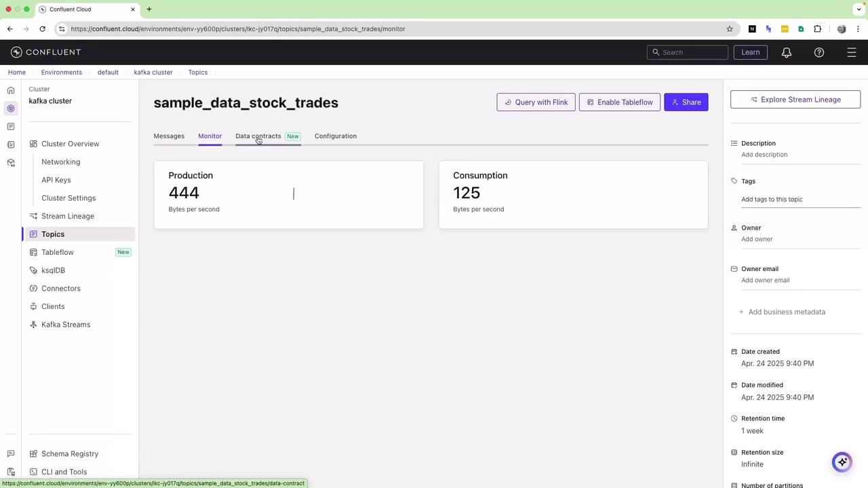Click the Query with Flink button
Image resolution: width=868 pixels, height=488 pixels.
536,102
